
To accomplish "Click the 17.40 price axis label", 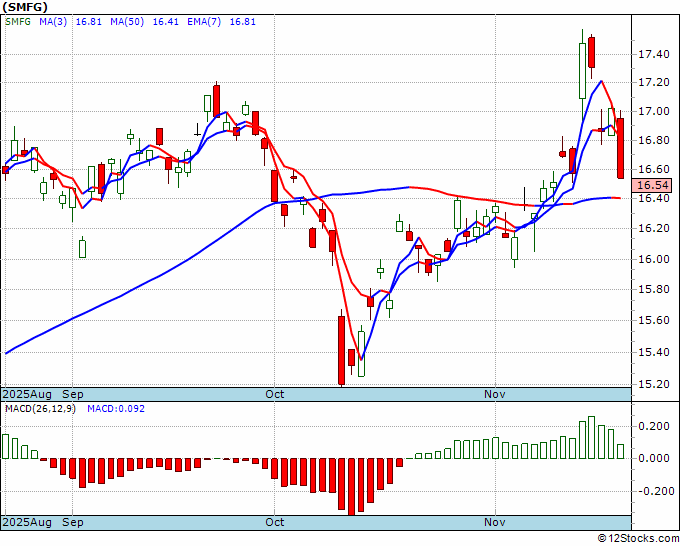I will 654,55.
